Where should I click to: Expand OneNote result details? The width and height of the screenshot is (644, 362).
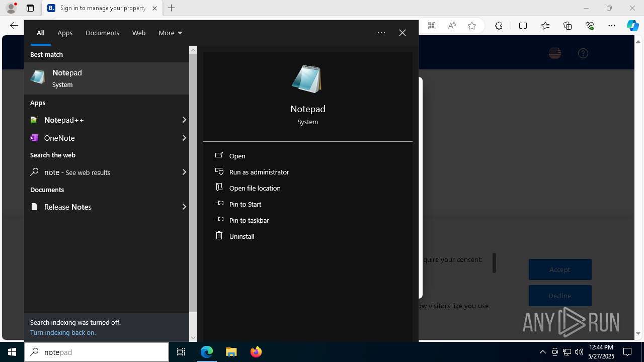184,138
